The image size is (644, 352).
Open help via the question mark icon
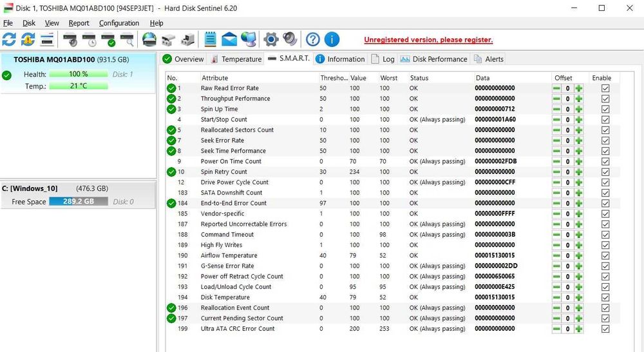[313, 39]
